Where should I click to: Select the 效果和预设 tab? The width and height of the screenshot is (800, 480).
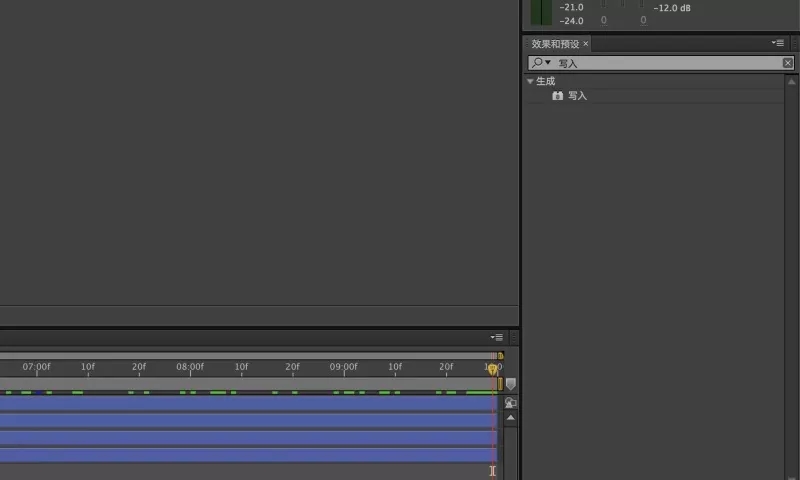[x=555, y=44]
